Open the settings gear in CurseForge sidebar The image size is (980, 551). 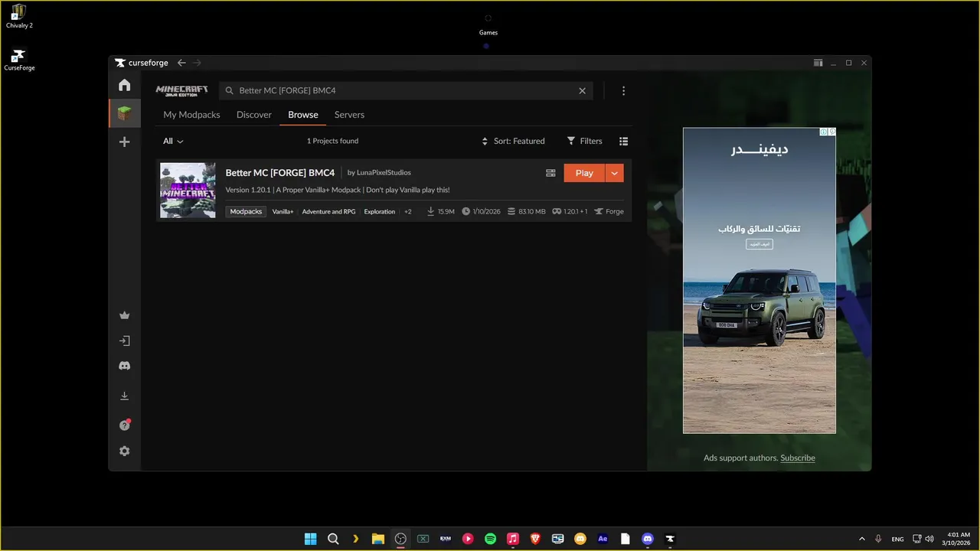click(124, 452)
